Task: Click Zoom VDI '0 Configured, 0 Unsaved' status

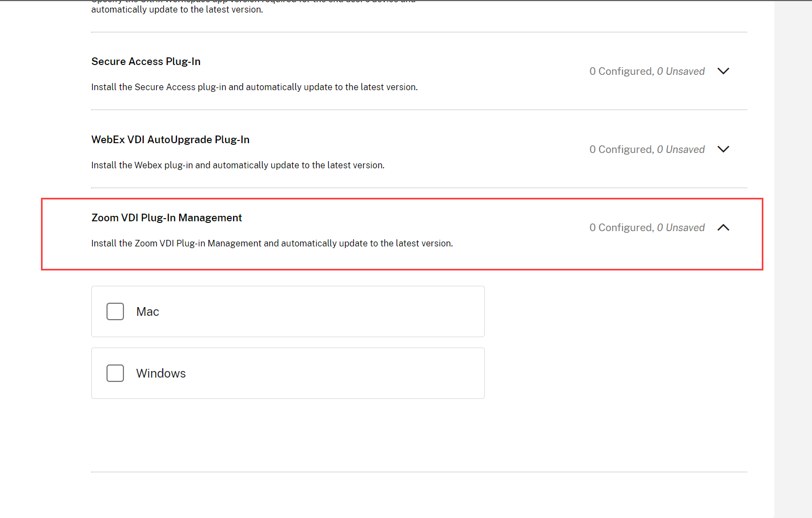Action: [x=647, y=227]
